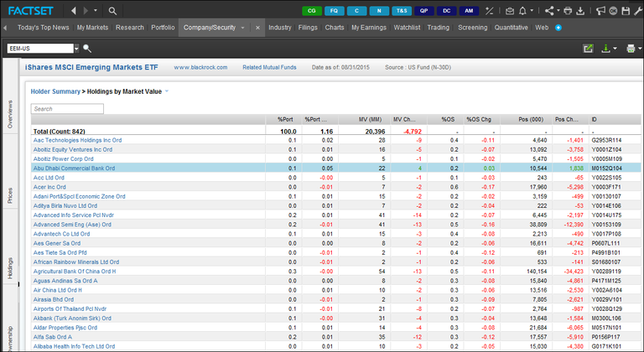Expand Holdings by Market Value dropdown
This screenshot has height=352, width=644.
tap(167, 91)
